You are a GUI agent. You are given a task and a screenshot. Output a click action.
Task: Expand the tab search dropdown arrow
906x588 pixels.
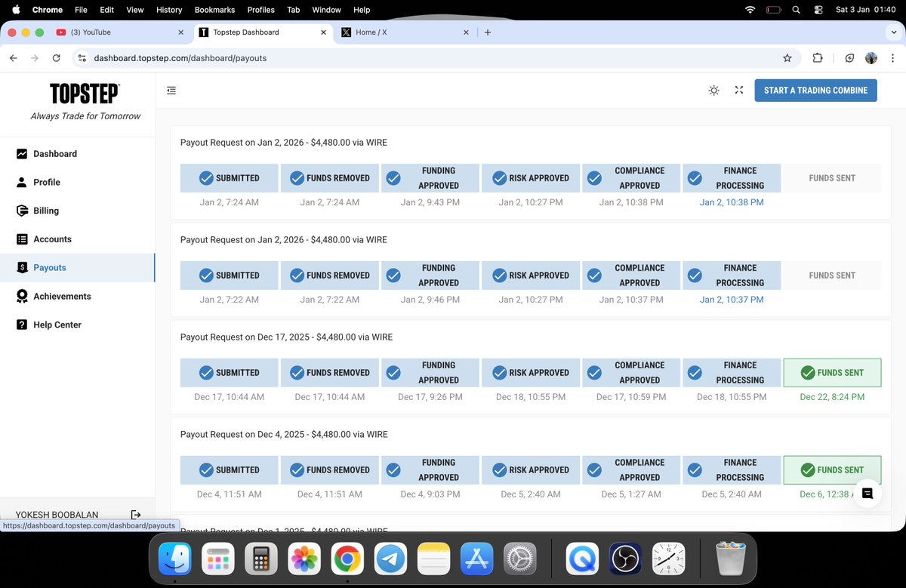click(x=893, y=32)
